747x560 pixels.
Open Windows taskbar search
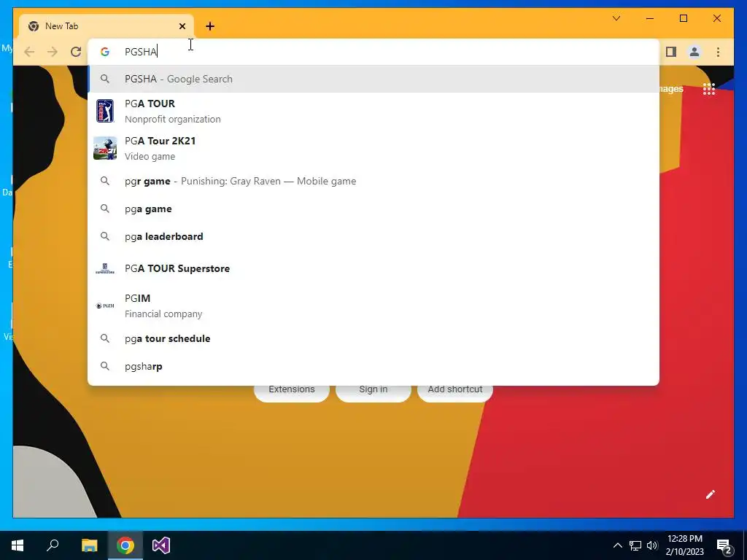click(x=53, y=545)
